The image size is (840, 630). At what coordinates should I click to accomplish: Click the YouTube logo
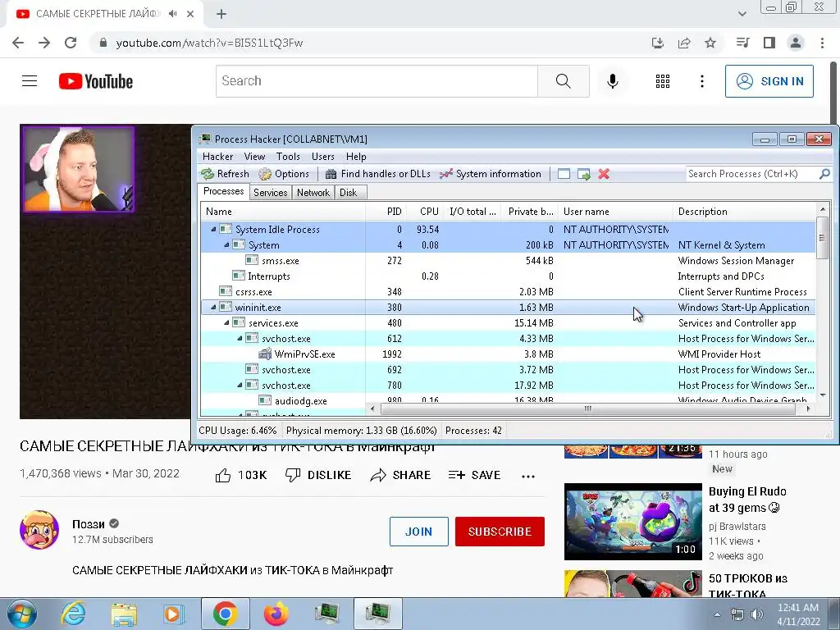pos(96,81)
